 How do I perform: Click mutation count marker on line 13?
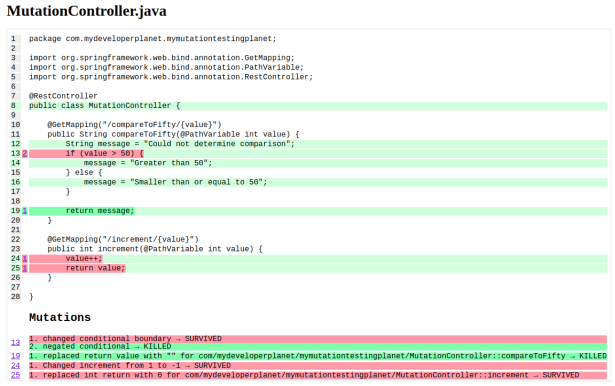pyautogui.click(x=25, y=153)
